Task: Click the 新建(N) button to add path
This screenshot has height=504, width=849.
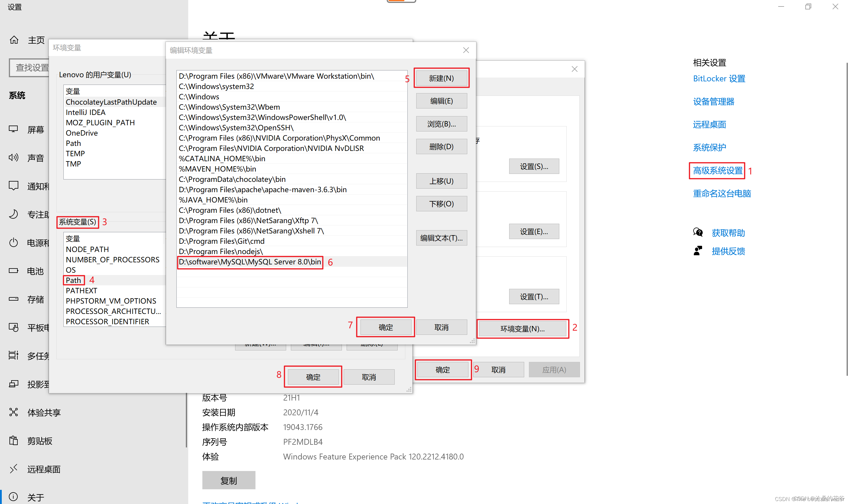Action: point(441,78)
